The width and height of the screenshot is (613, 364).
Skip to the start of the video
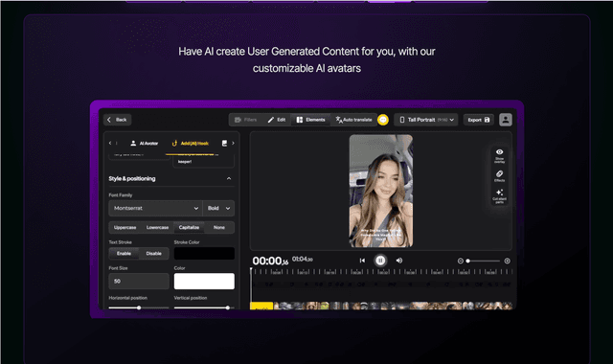point(362,261)
